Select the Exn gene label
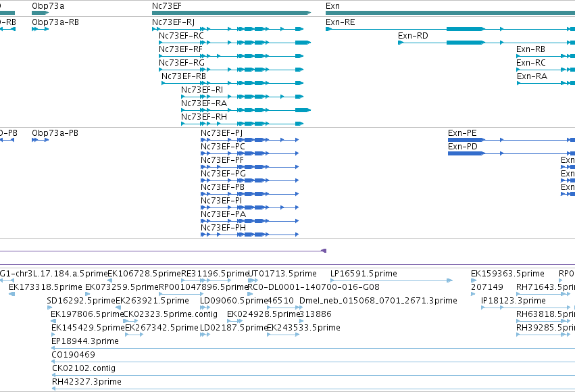This screenshot has width=575, height=392. point(332,6)
